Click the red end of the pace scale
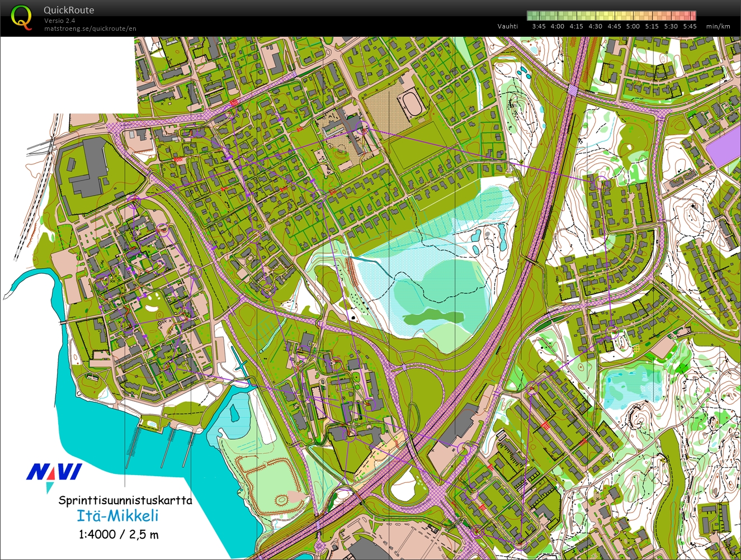The height and width of the screenshot is (560, 741). coord(691,16)
